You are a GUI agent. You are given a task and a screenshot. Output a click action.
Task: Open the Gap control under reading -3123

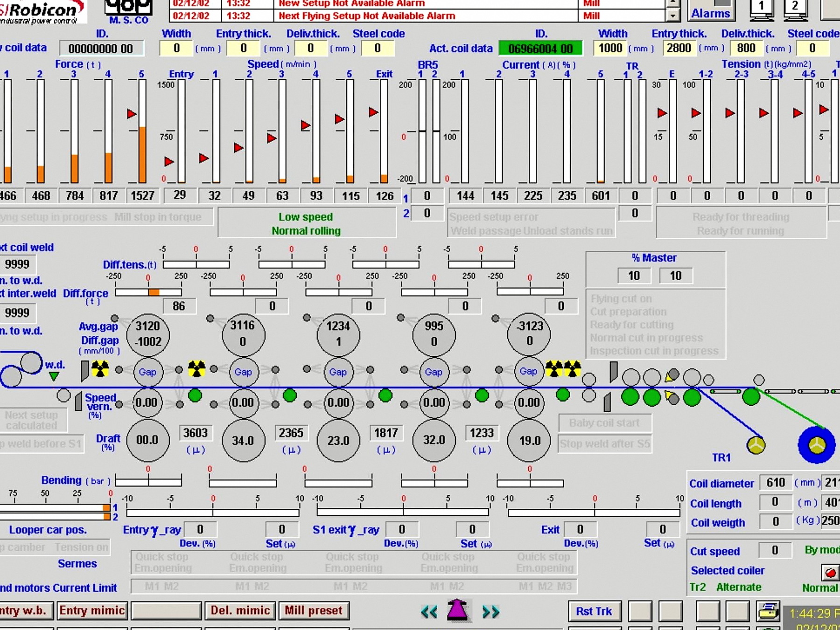click(529, 371)
